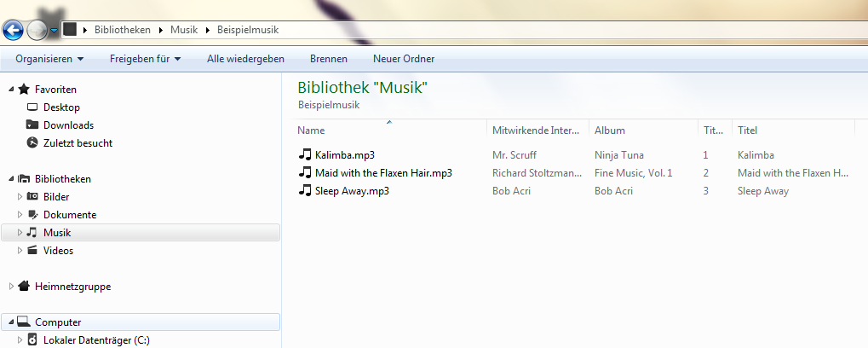Click the Bilder camera icon
868x348 pixels.
pos(32,196)
